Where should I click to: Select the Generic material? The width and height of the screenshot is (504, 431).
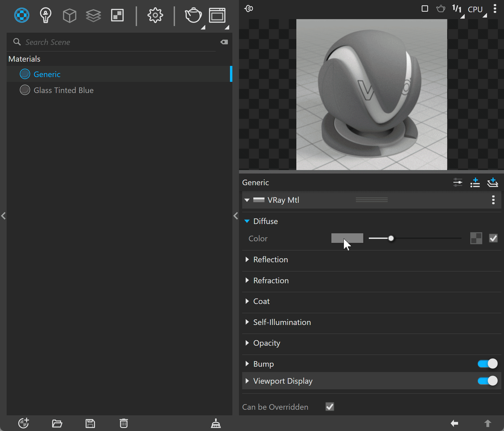tap(119, 74)
